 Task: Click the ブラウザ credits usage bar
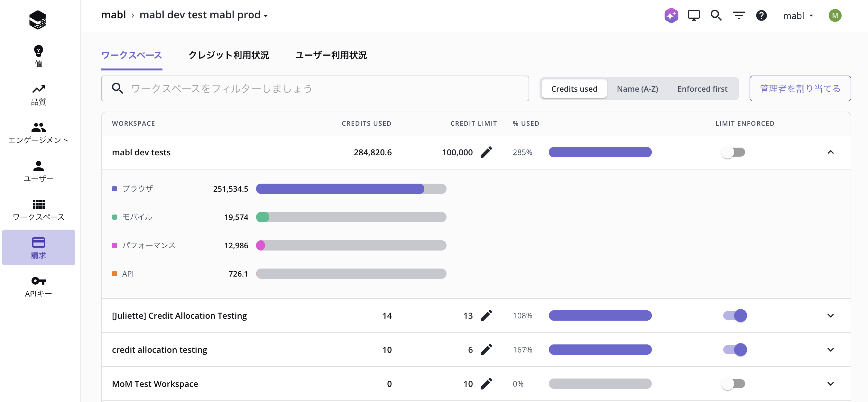coord(351,189)
